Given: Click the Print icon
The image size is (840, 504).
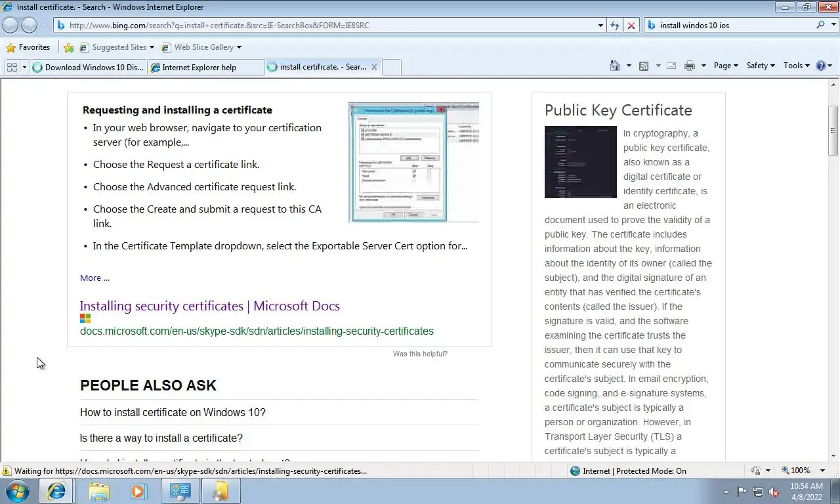Looking at the screenshot, I should (689, 66).
